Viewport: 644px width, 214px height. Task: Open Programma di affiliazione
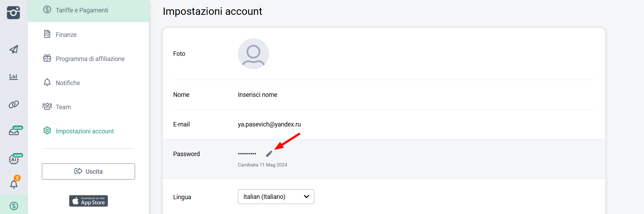point(90,59)
